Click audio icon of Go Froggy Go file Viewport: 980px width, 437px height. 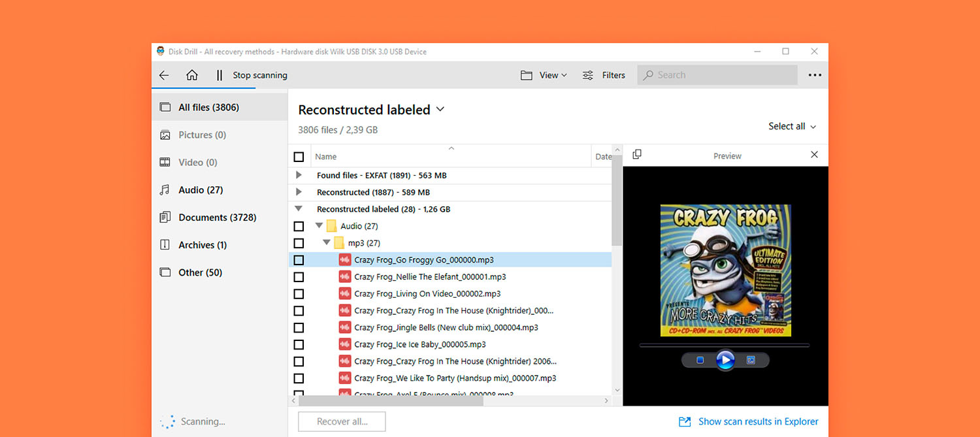point(345,260)
